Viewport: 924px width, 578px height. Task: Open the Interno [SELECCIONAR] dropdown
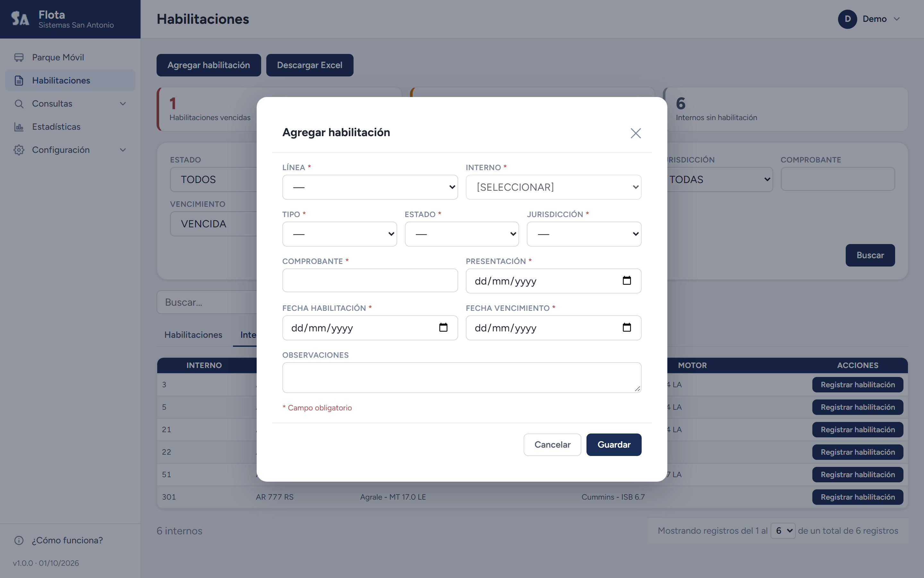[553, 187]
